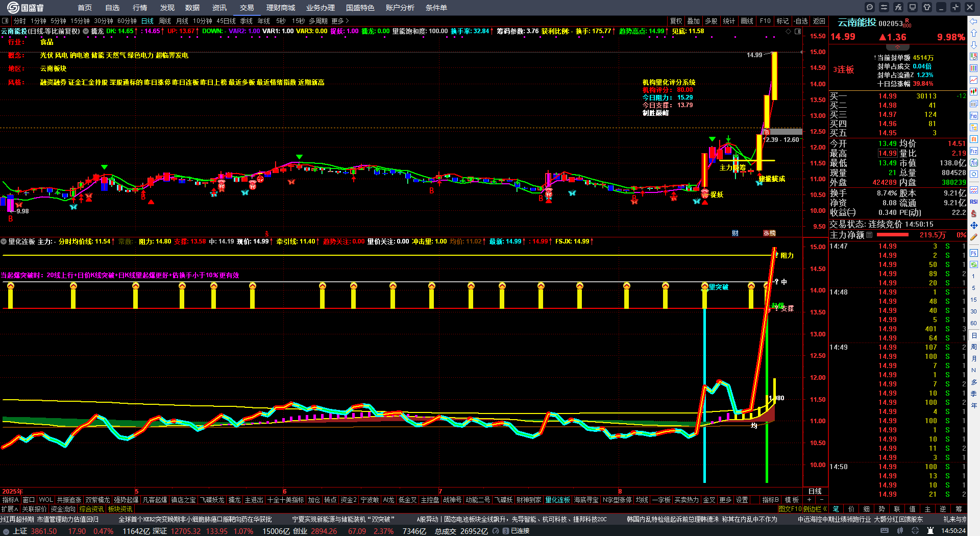Viewport: 980px width, 536px height.
Task: Open the 指标B selector
Action: 770,500
